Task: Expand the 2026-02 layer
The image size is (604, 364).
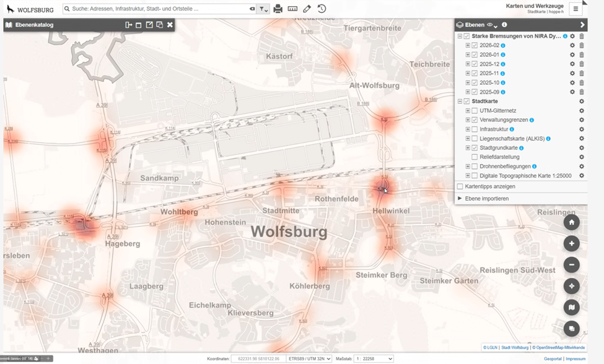Action: click(468, 45)
